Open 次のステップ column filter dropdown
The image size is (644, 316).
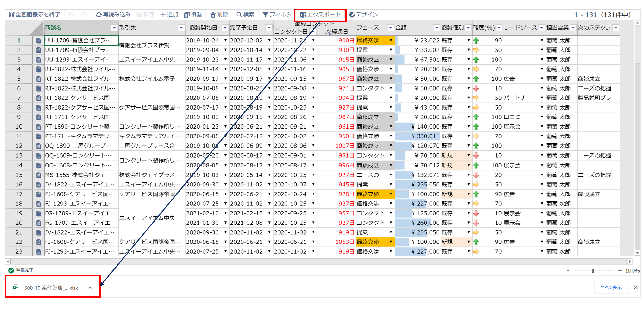(616, 28)
